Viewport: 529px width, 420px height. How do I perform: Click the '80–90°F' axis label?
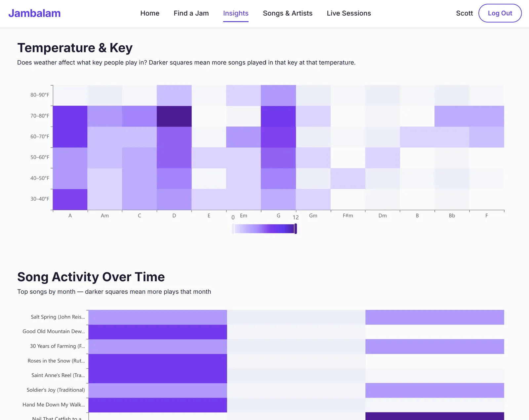[x=40, y=95]
